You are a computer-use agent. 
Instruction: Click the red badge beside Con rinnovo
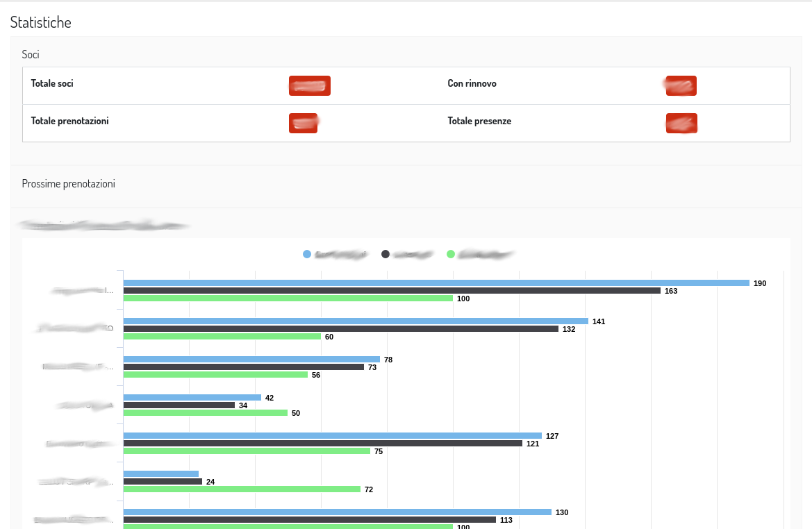point(681,85)
